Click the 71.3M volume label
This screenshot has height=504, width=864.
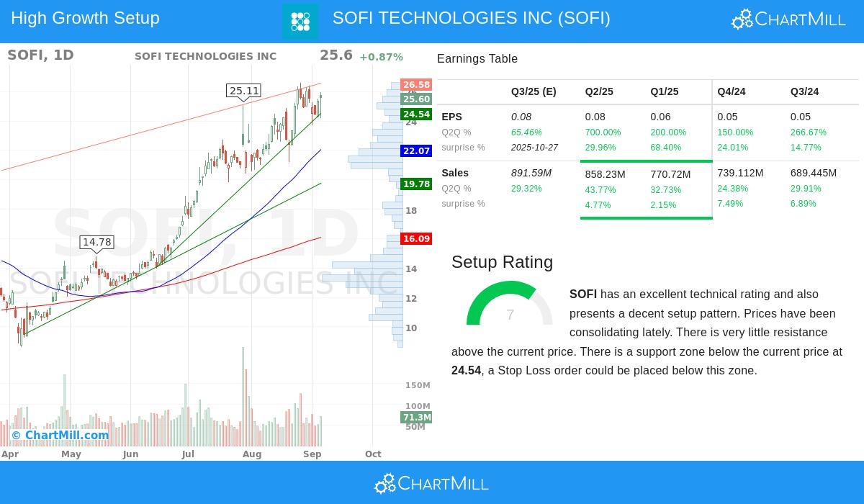point(416,418)
